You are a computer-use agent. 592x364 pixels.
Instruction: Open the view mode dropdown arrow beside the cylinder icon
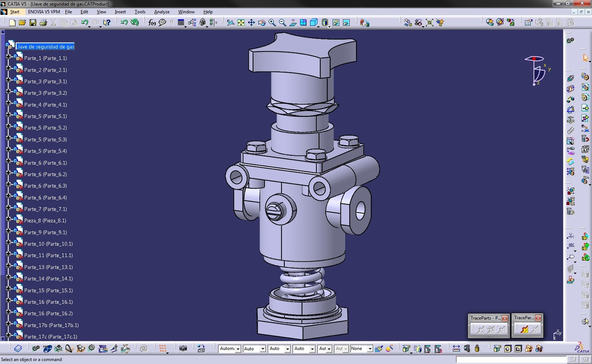point(329,26)
